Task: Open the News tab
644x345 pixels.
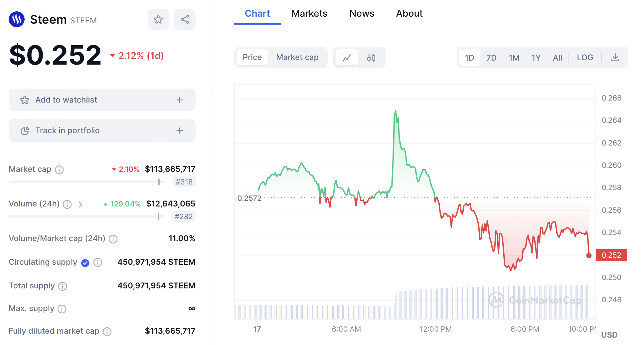Action: point(362,13)
